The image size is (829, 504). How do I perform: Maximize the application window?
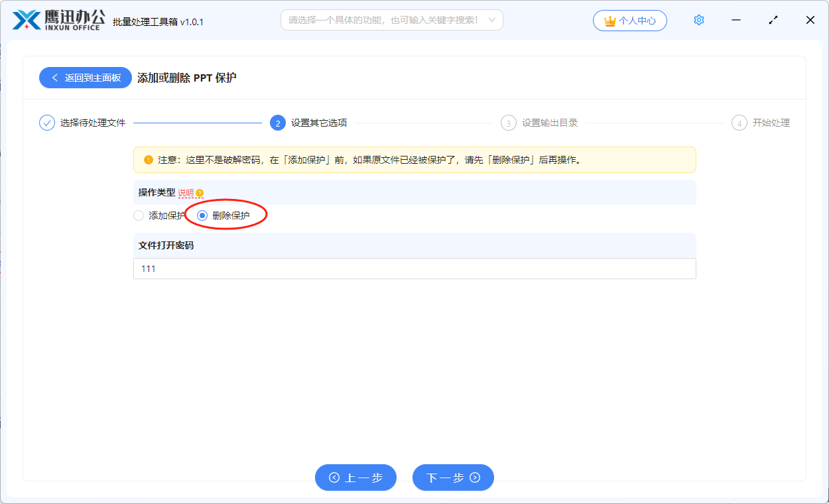pyautogui.click(x=773, y=20)
